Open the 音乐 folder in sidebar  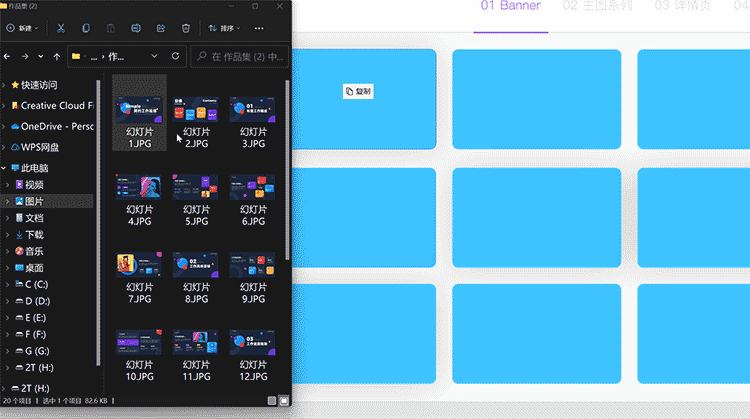tap(30, 251)
